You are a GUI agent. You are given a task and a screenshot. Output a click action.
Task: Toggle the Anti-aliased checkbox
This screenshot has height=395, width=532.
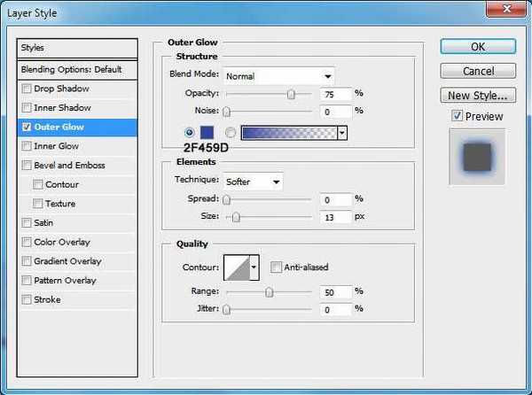click(x=277, y=267)
